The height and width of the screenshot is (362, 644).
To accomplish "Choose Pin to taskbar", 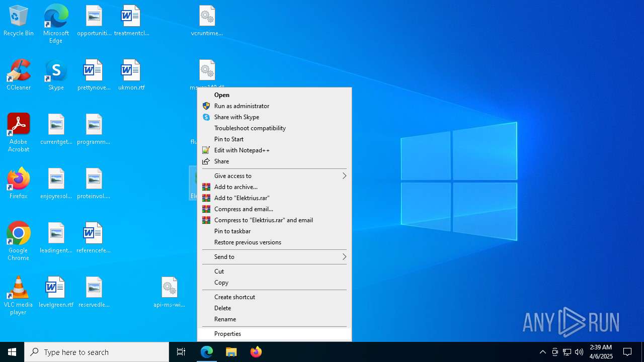I will [x=274, y=231].
